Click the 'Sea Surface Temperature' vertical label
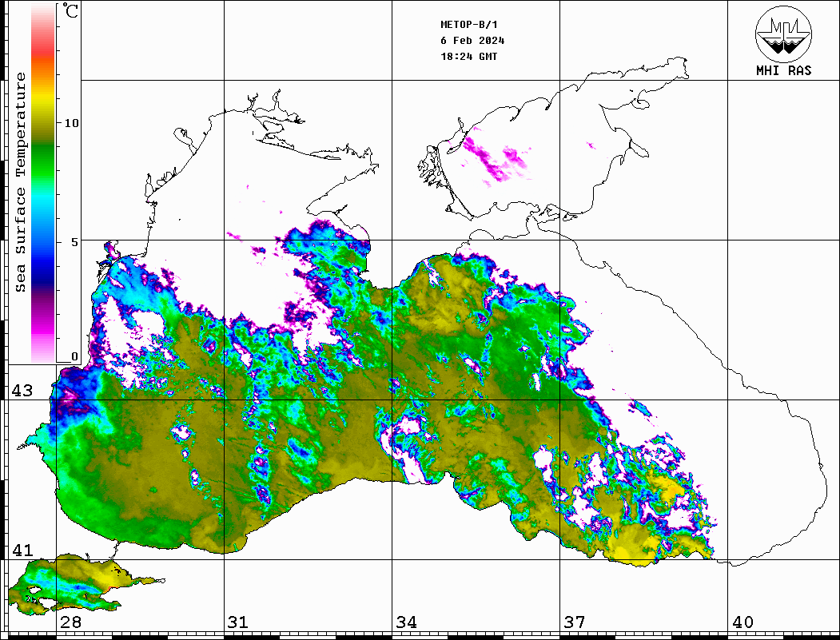Screen dimensions: 840x640 point(20,182)
